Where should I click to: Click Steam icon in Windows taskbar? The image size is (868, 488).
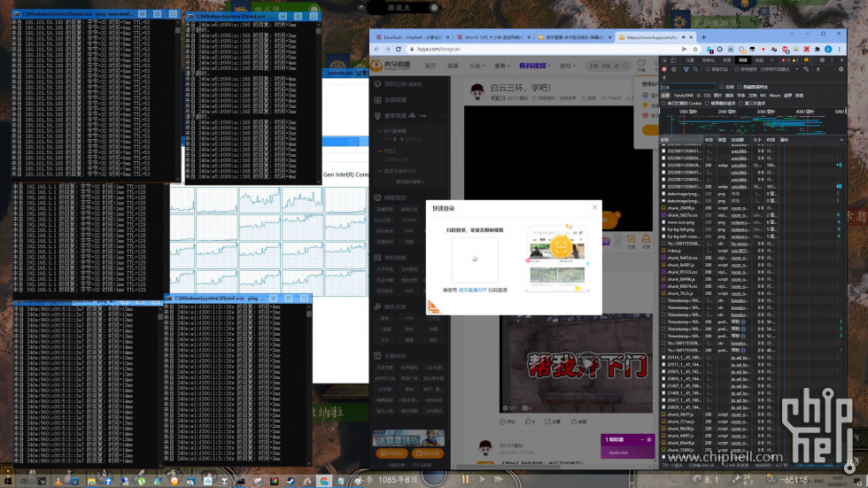[x=291, y=480]
